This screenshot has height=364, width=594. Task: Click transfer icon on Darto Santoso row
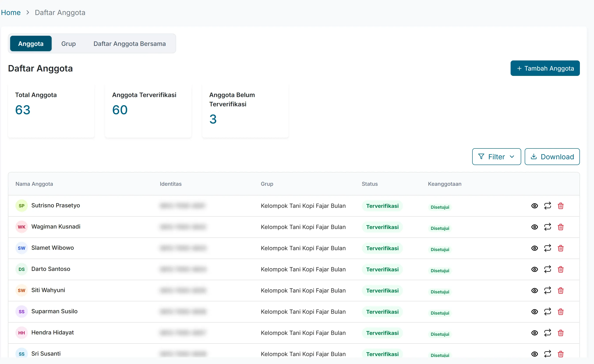(547, 270)
